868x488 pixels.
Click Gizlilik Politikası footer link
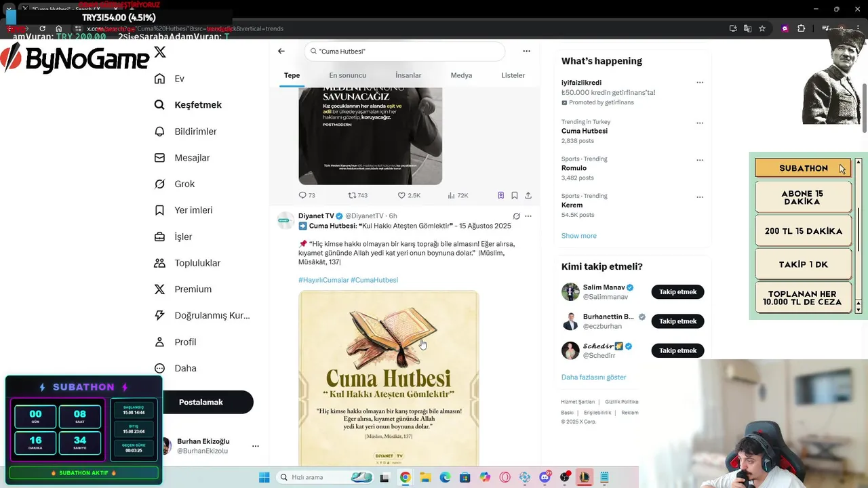point(621,402)
